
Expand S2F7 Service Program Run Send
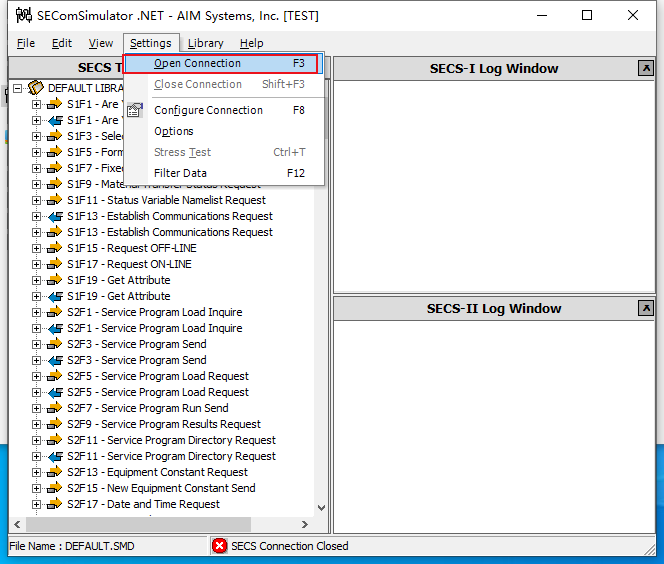click(36, 408)
